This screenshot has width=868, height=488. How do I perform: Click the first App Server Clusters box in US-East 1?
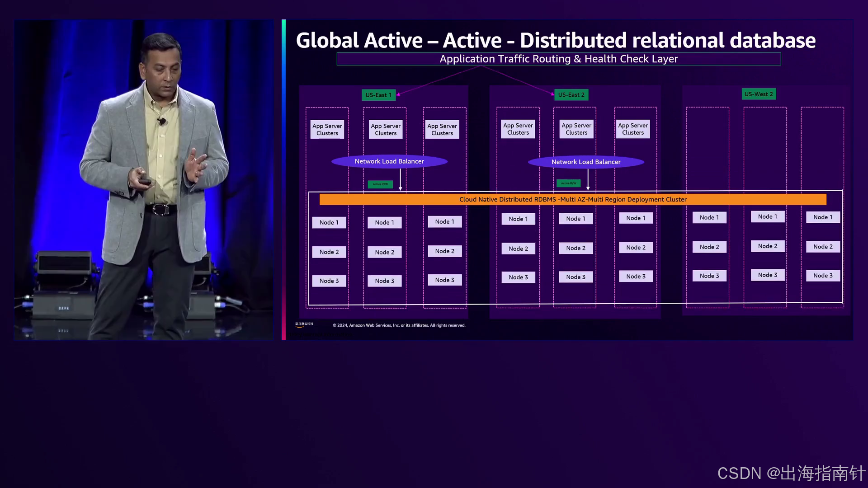pos(327,129)
